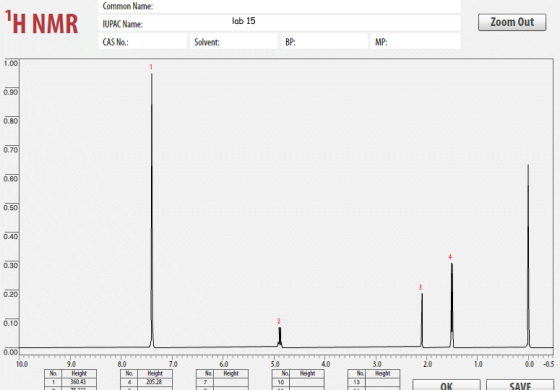Click the empty Height cell for row No. 13
Viewport: 560px width, 390px height.
382,382
